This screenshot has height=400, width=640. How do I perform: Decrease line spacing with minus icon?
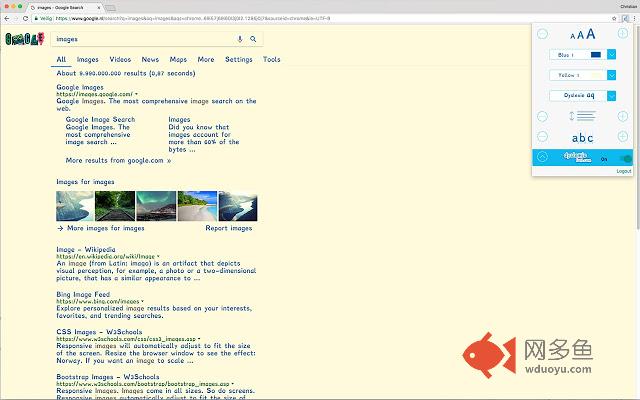click(542, 117)
